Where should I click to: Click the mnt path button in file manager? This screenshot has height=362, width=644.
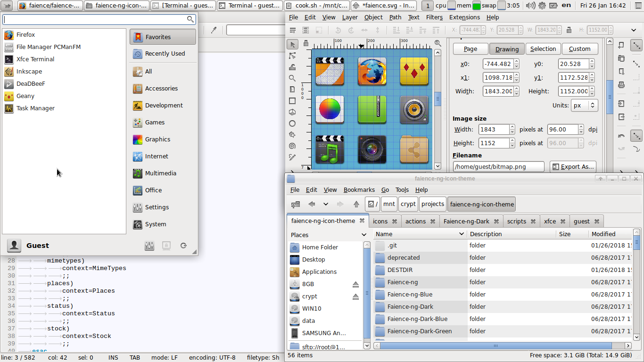pos(389,204)
